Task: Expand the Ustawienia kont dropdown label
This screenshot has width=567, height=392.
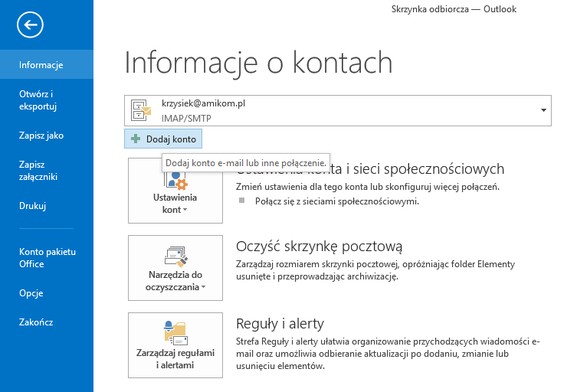Action: point(175,204)
